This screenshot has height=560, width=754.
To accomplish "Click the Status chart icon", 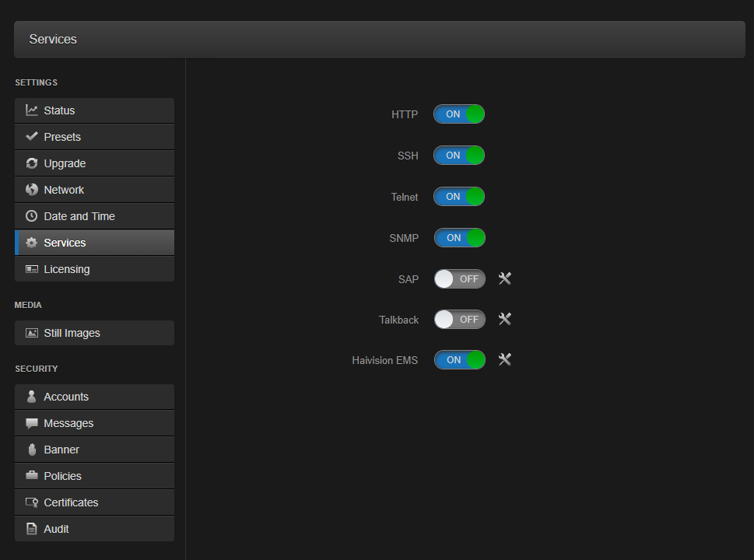I will point(32,110).
